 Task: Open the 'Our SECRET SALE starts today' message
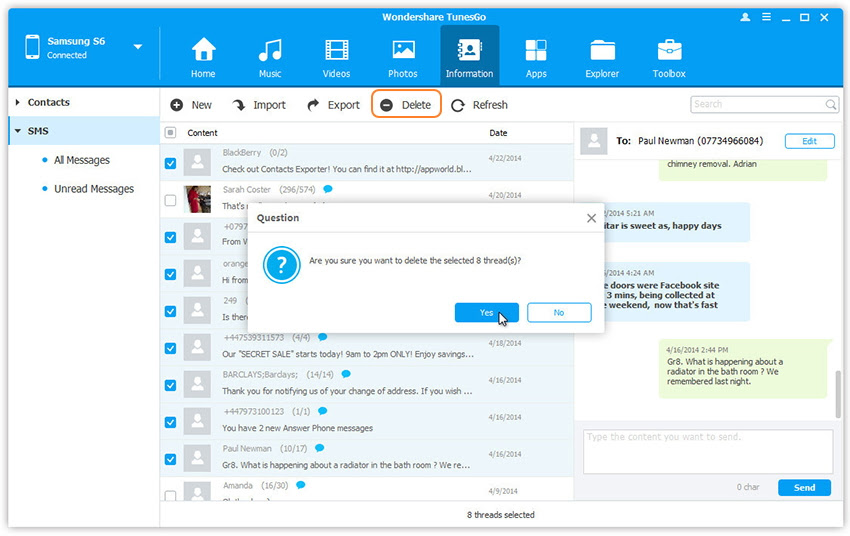click(x=348, y=354)
